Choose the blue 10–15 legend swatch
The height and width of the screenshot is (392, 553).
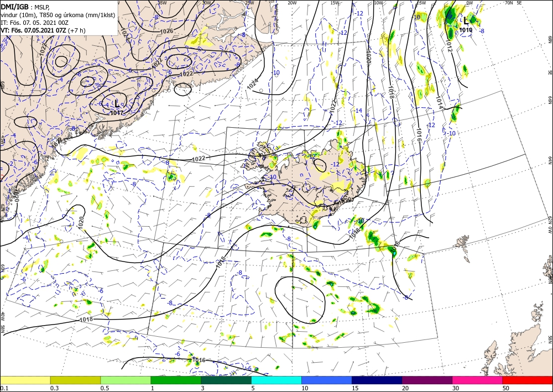coord(327,380)
